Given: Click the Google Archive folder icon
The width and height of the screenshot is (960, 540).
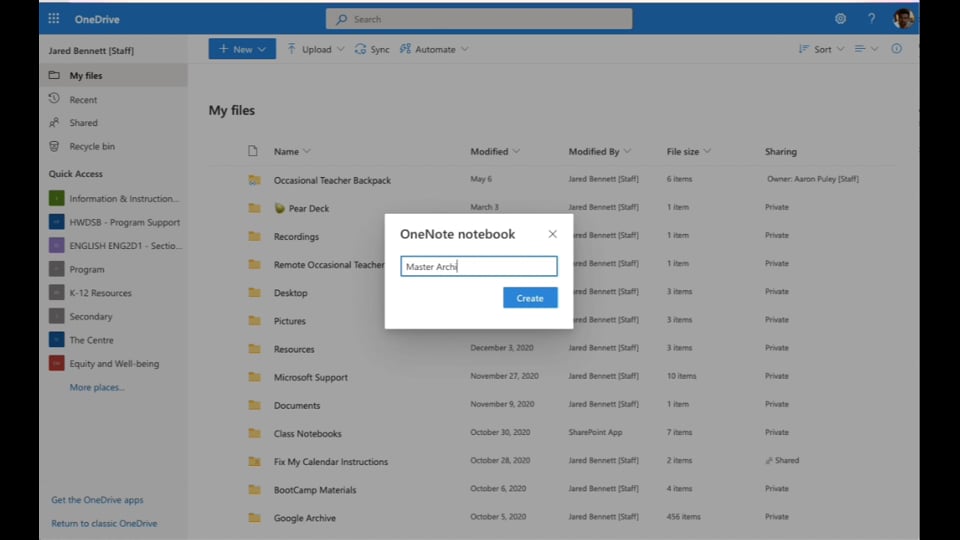Looking at the screenshot, I should 254,517.
